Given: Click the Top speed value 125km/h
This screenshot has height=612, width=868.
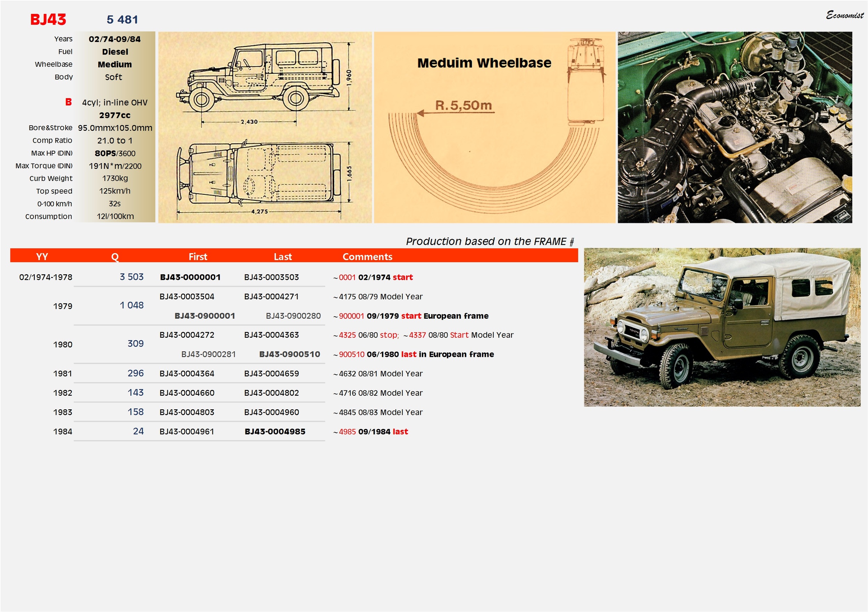Looking at the screenshot, I should click(115, 191).
